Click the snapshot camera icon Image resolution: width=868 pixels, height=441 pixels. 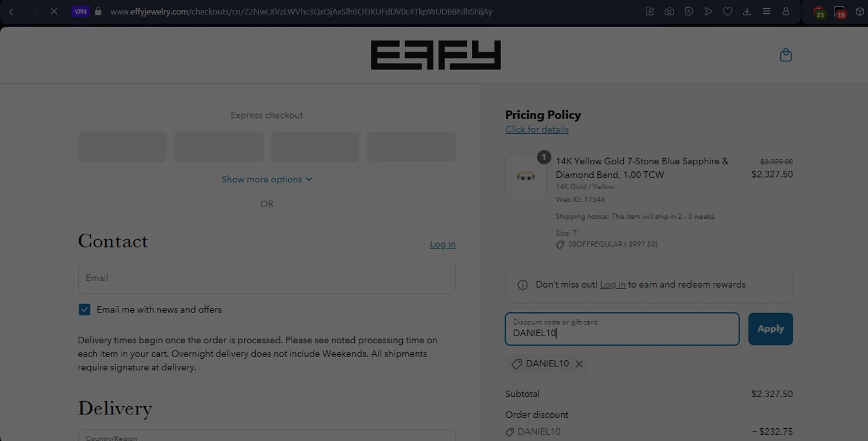(x=669, y=12)
